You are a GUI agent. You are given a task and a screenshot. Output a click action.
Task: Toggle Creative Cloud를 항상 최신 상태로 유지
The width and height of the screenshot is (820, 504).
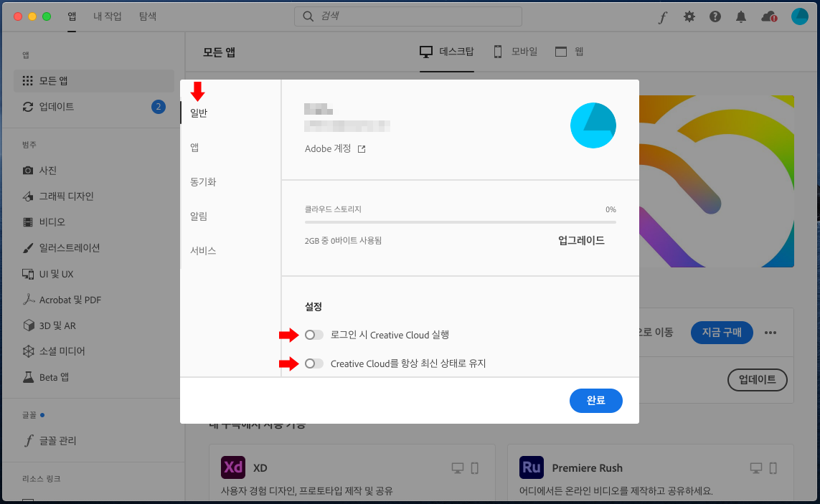314,363
